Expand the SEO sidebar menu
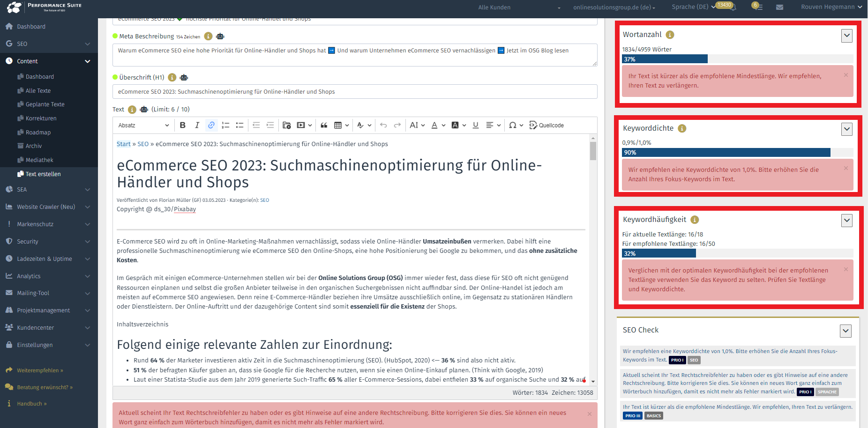Viewport: 868px width, 428px height. pos(49,44)
